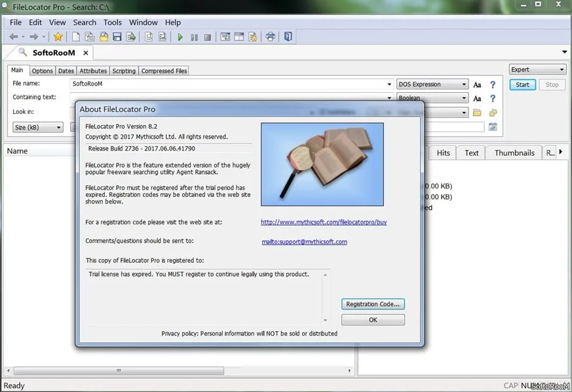Select the SoftoRooM search tab
Viewport: 572px width, 392px height.
(x=54, y=53)
